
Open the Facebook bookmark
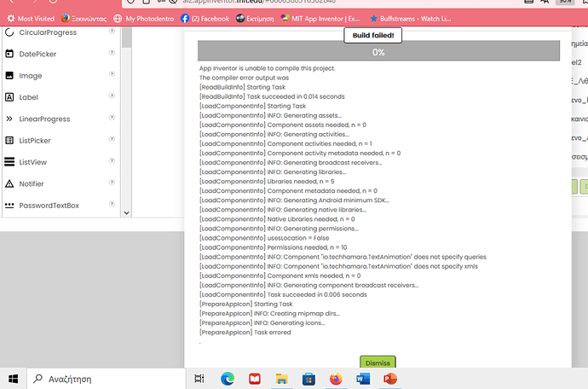pyautogui.click(x=205, y=19)
